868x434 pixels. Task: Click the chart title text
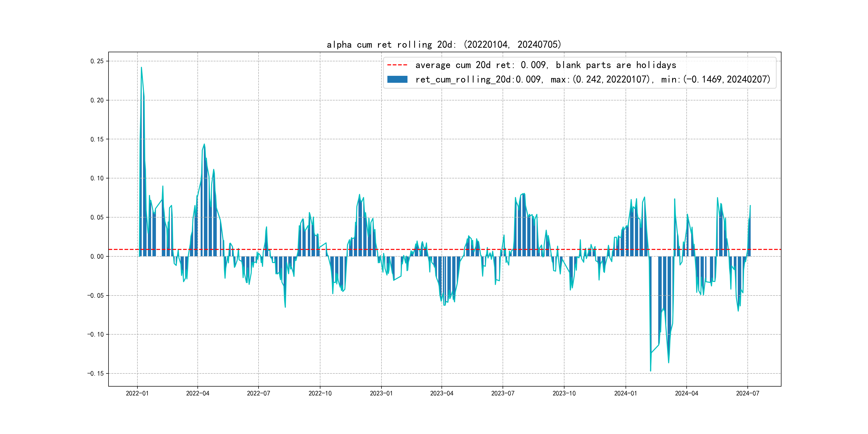[x=444, y=44]
